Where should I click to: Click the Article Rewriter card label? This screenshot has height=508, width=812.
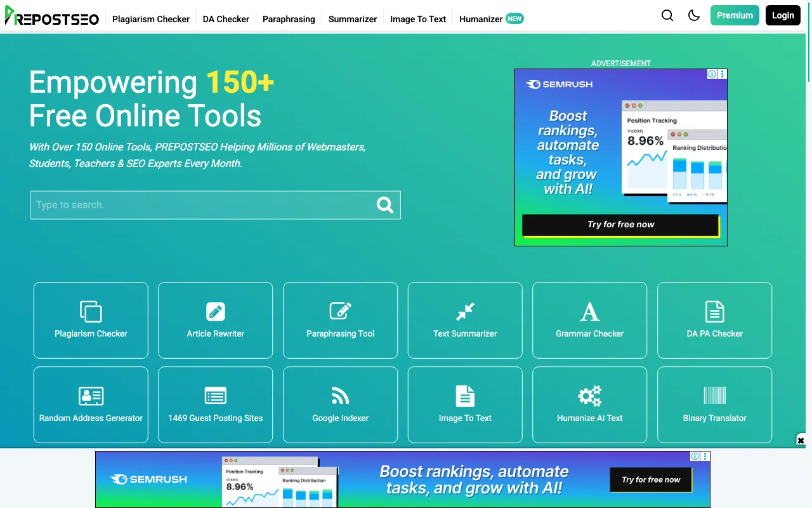(x=216, y=333)
